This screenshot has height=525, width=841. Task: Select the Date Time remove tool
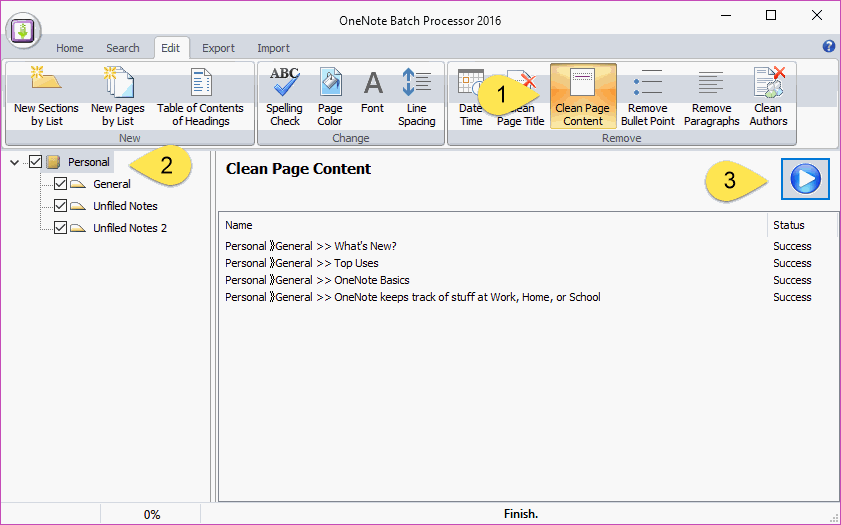(x=471, y=97)
